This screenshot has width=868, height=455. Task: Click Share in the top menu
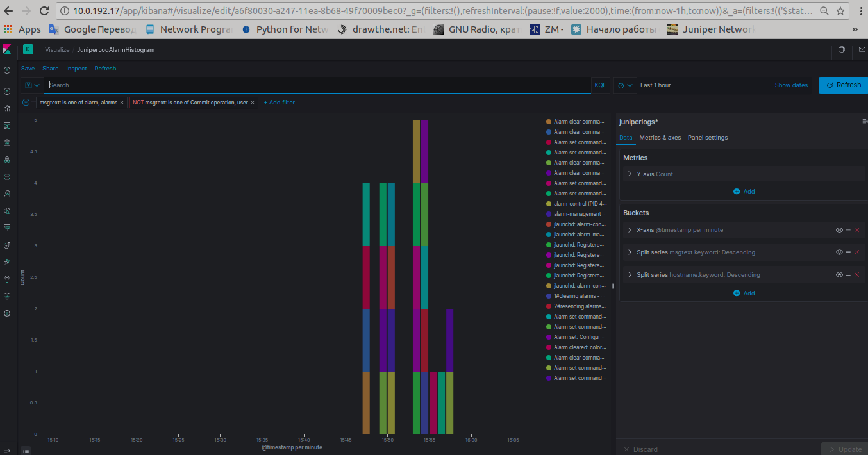click(x=51, y=69)
